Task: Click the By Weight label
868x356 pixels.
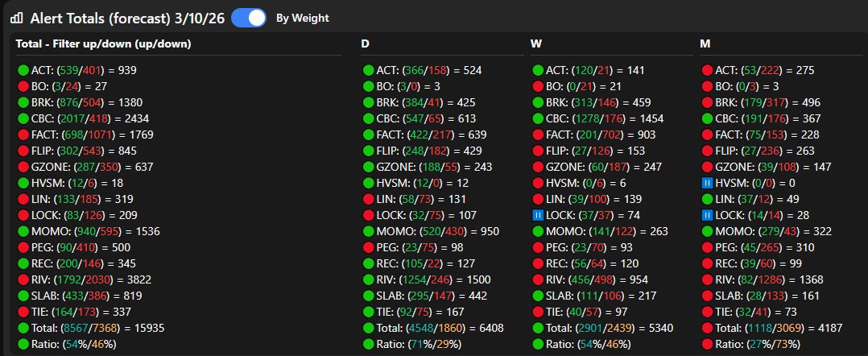Action: [302, 19]
